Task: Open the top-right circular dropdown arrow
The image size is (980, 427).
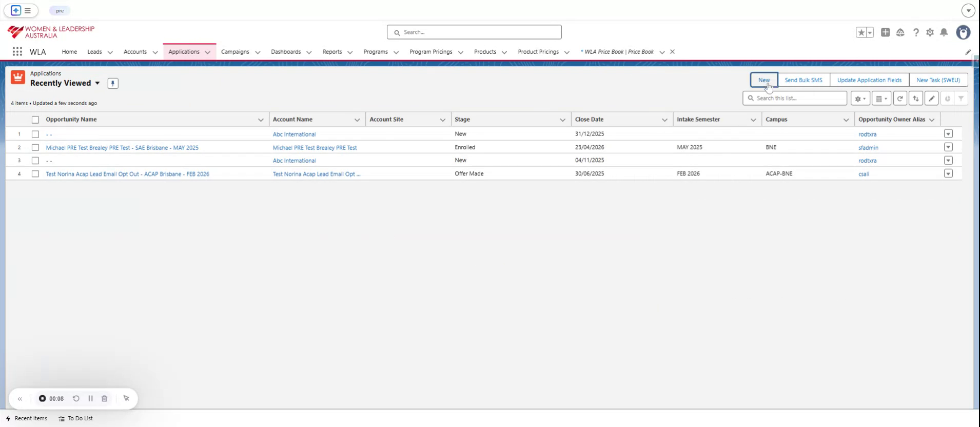Action: 968,10
